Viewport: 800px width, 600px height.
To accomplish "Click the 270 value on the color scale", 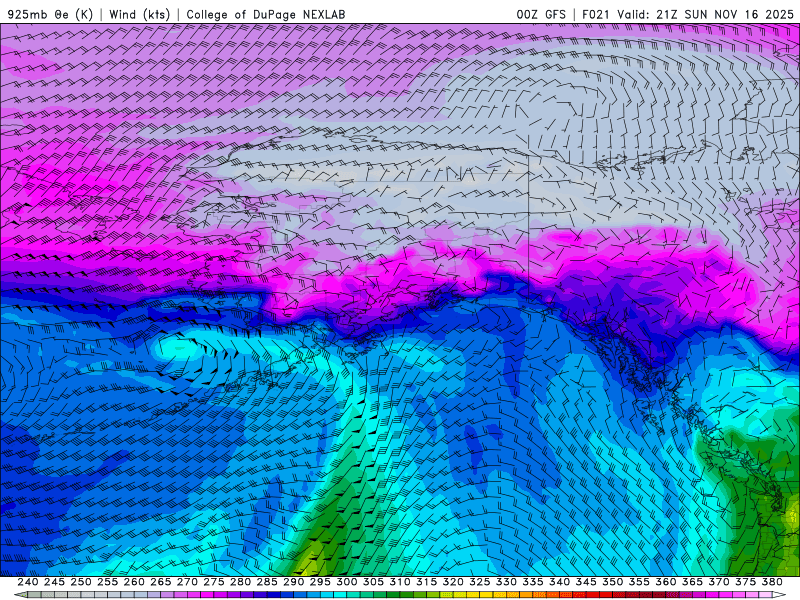I will tap(187, 582).
